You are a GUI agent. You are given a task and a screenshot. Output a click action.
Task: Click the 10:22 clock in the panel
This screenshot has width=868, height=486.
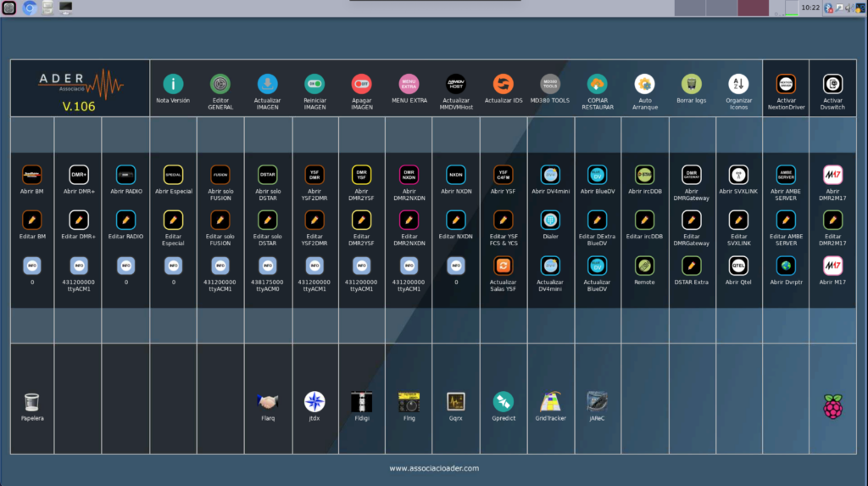tap(810, 8)
